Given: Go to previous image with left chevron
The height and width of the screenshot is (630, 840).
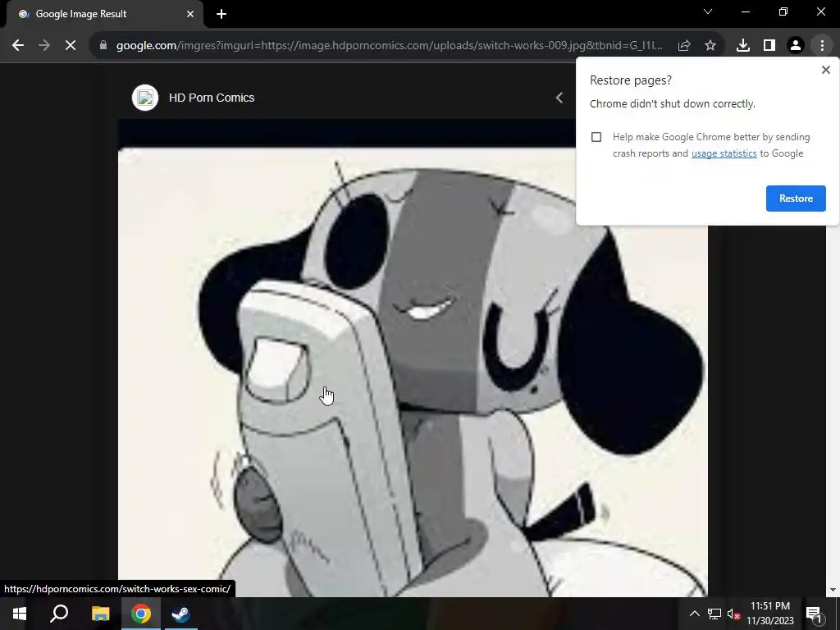Looking at the screenshot, I should 559,98.
